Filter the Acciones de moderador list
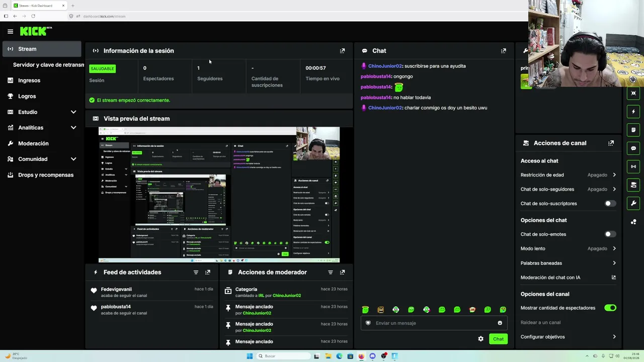Screen dimensions: 644x362 pyautogui.click(x=331, y=272)
